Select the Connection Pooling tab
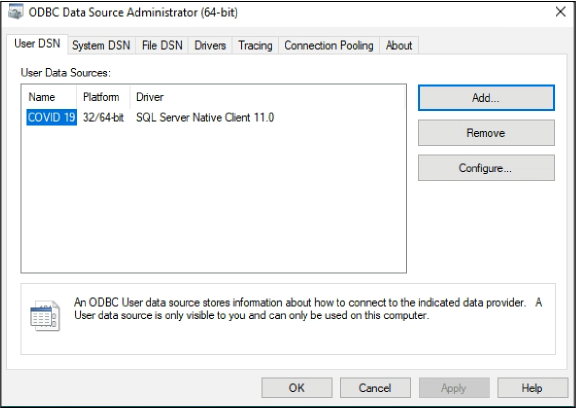This screenshot has height=409, width=576. [x=329, y=46]
